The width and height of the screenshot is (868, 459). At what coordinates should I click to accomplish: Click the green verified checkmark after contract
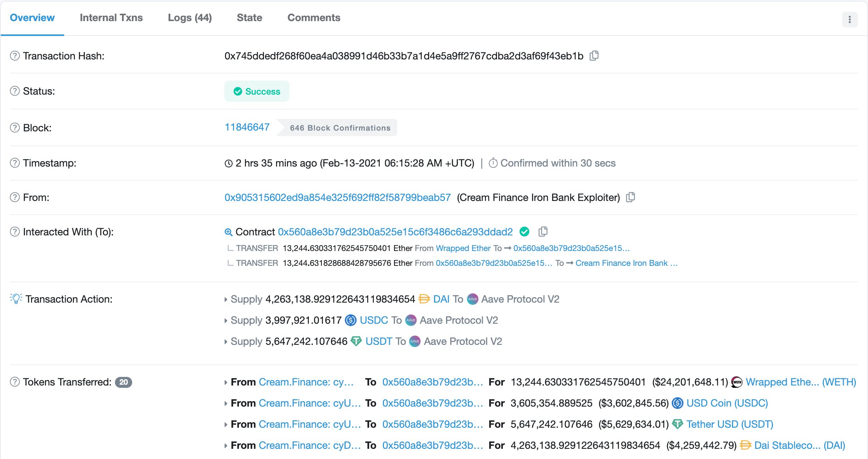pos(525,232)
